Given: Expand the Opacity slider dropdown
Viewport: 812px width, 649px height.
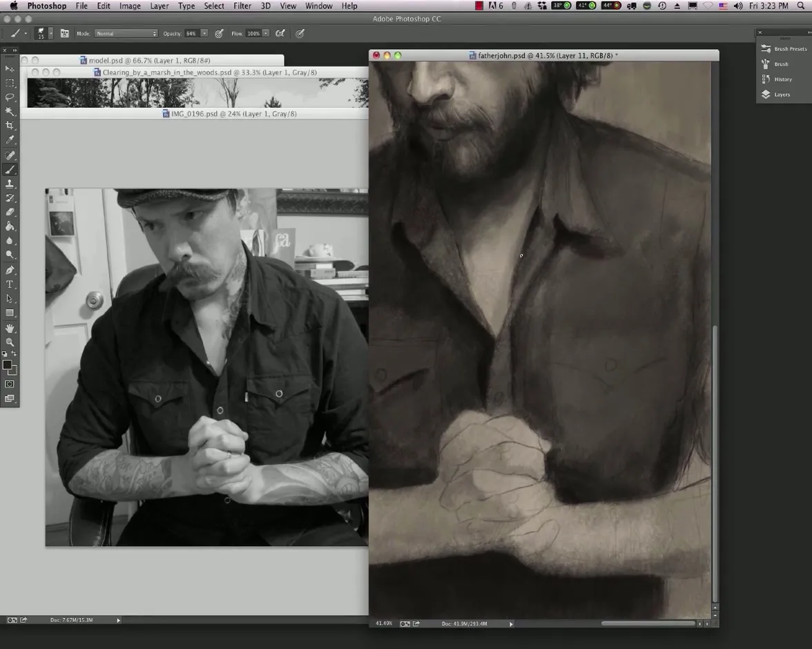Looking at the screenshot, I should point(204,33).
